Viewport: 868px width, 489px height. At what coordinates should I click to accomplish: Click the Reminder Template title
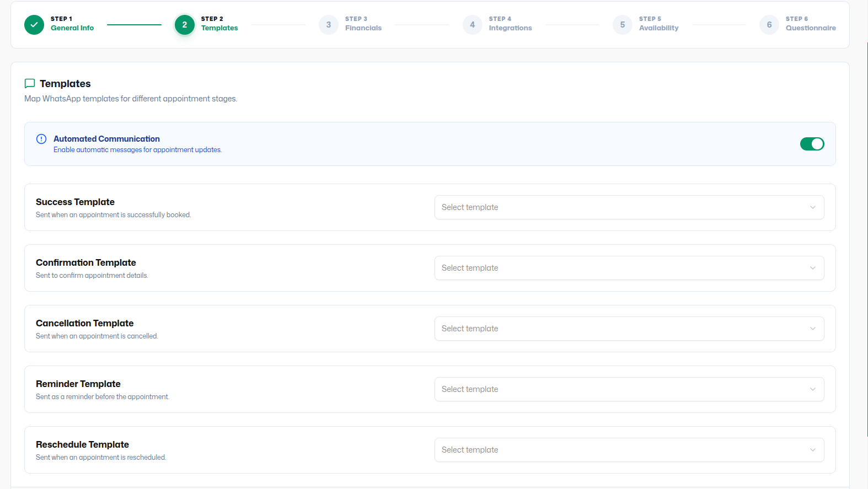coord(78,384)
